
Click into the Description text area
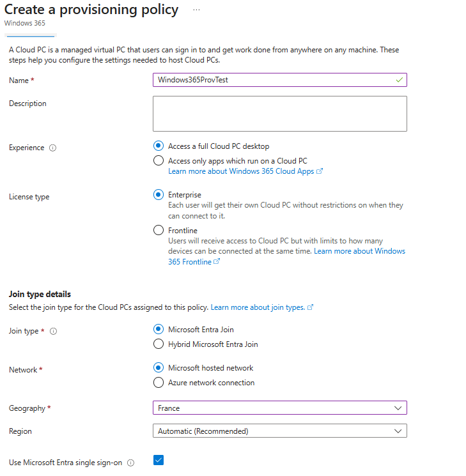coord(279,114)
